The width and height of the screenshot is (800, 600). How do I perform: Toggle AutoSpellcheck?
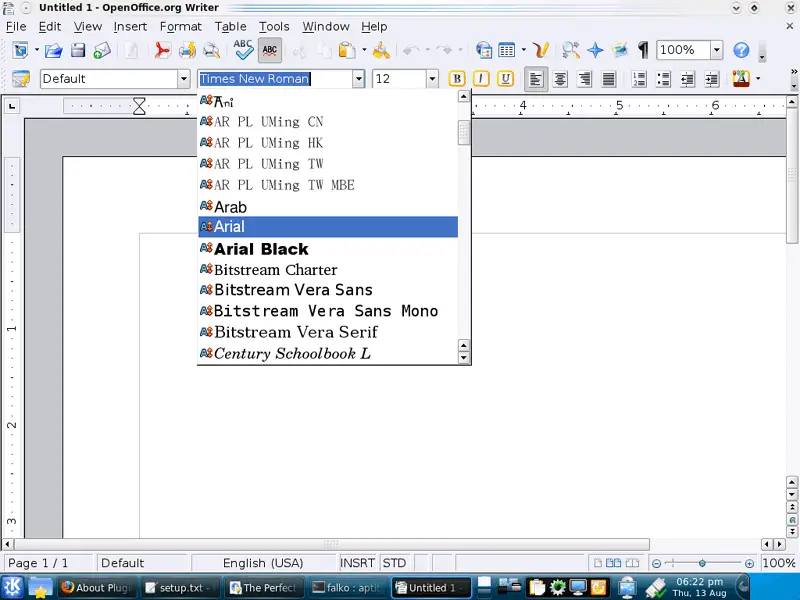click(x=269, y=50)
